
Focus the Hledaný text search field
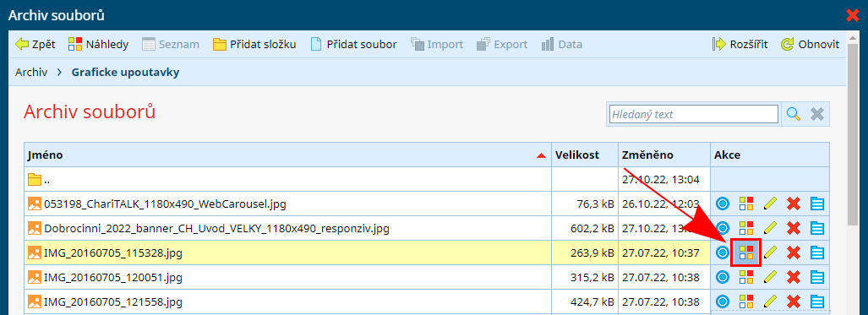694,114
